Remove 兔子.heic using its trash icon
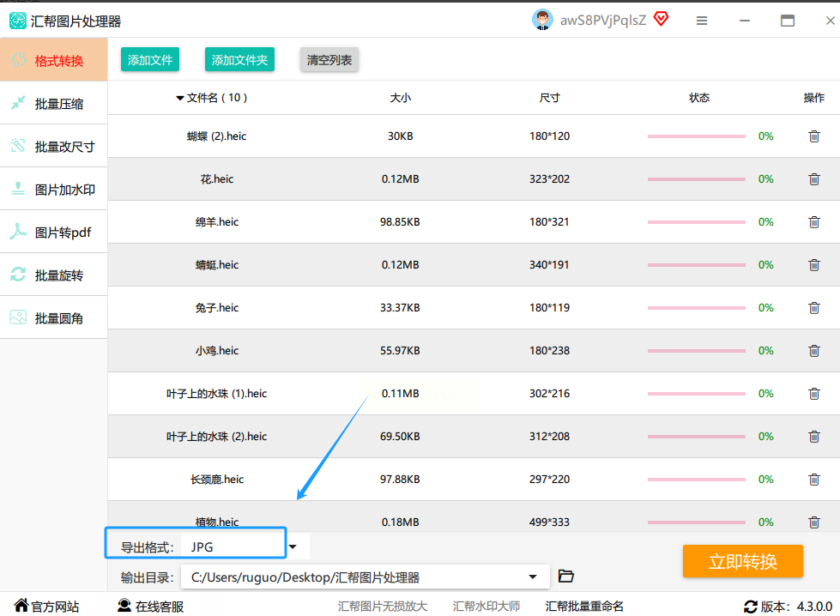Screen dimensions: 840x616 813,307
